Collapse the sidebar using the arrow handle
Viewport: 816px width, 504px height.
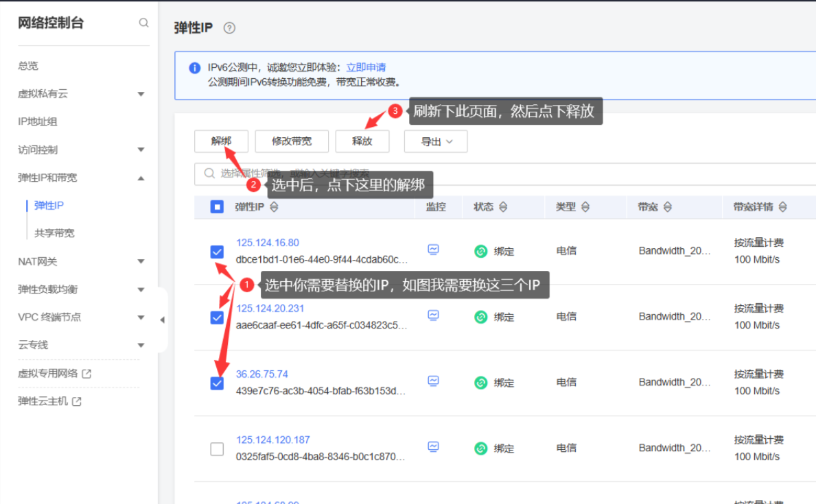(x=162, y=320)
